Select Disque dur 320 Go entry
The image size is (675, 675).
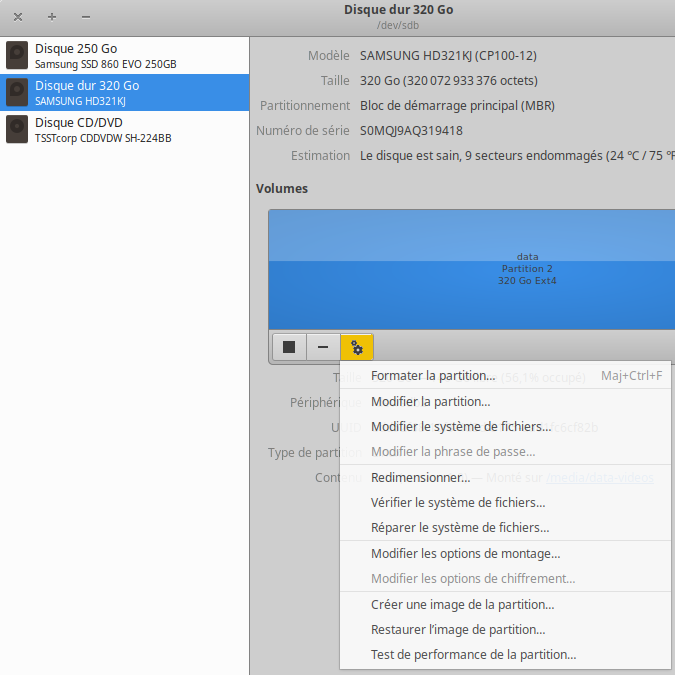(124, 93)
